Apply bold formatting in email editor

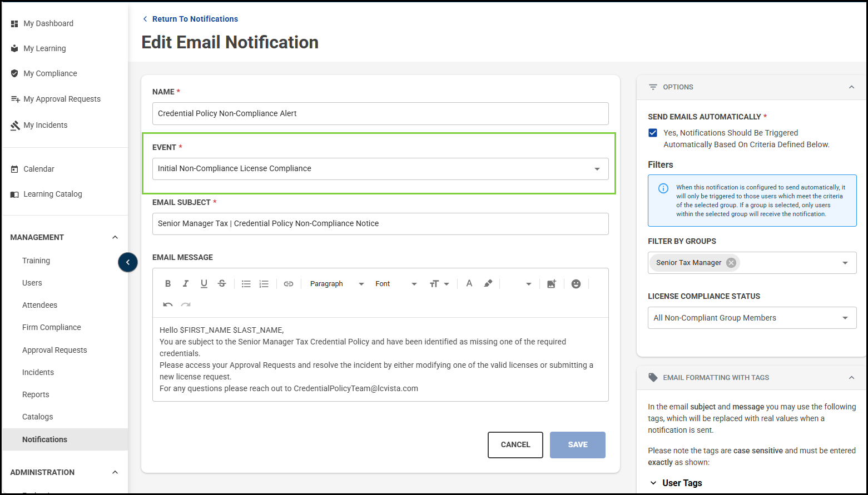click(x=168, y=284)
